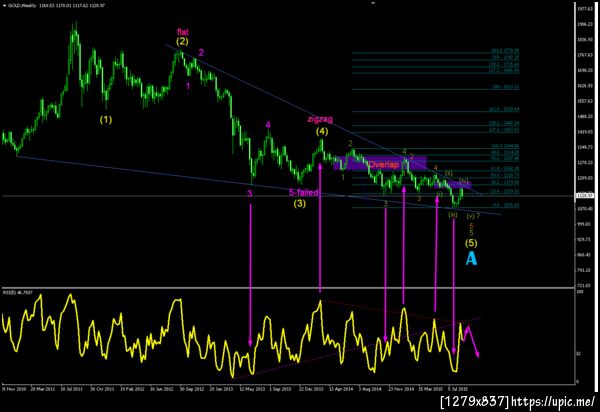Click the '15 Mar 2015' date label
The height and width of the screenshot is (412, 600).
pos(430,389)
